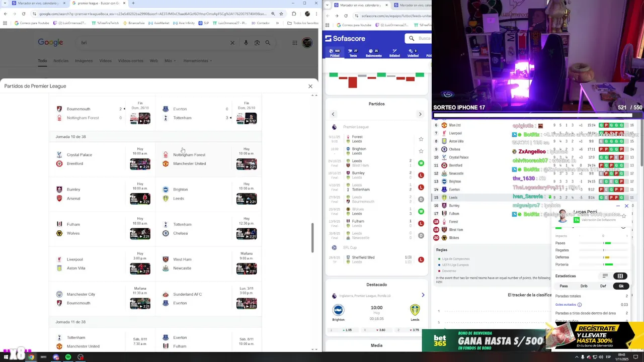
Task: Open the AxieMarket bookmark
Action: pyautogui.click(x=159, y=23)
